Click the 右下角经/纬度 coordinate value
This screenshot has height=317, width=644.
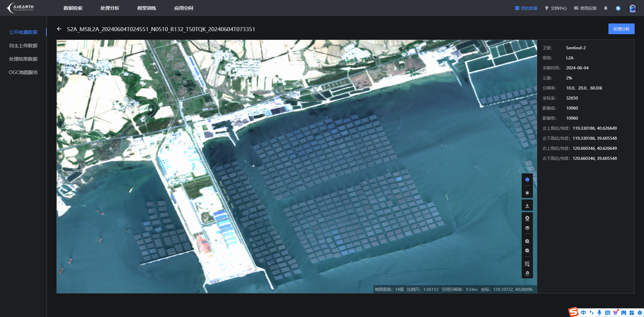click(x=595, y=158)
